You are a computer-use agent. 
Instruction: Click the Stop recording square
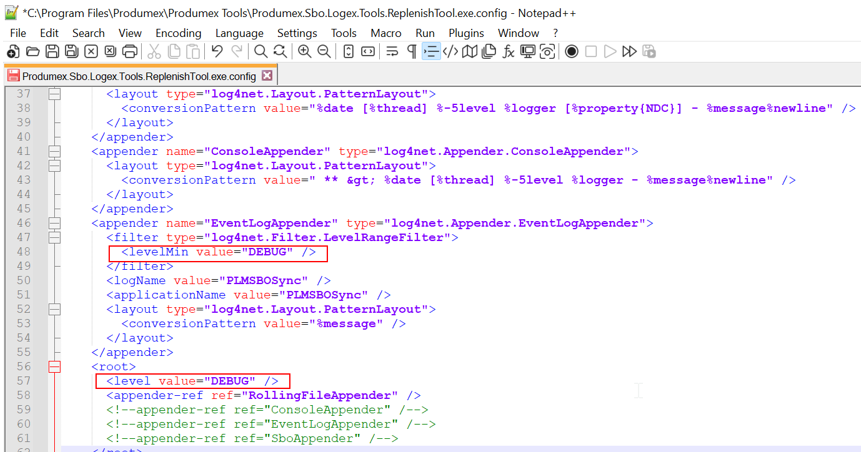click(591, 52)
